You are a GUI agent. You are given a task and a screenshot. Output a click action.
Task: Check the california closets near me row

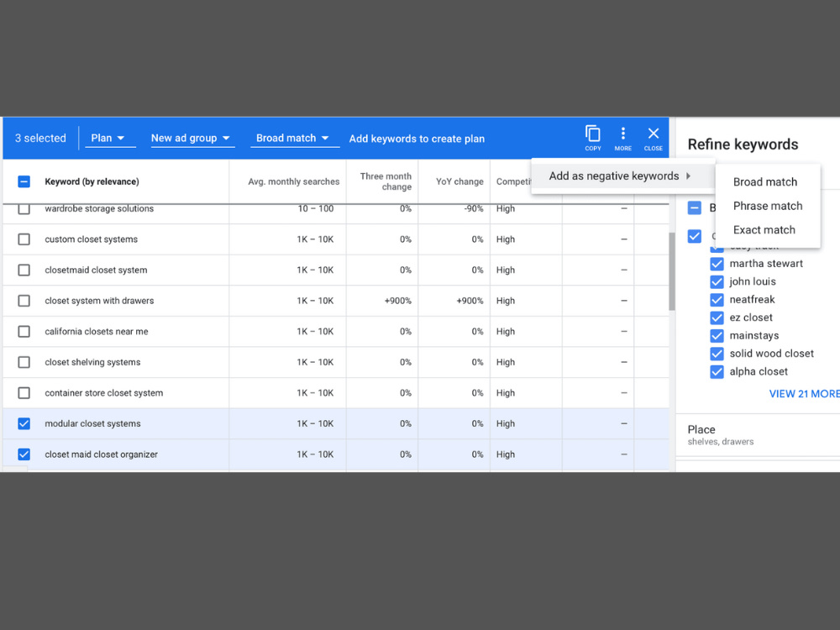point(24,332)
